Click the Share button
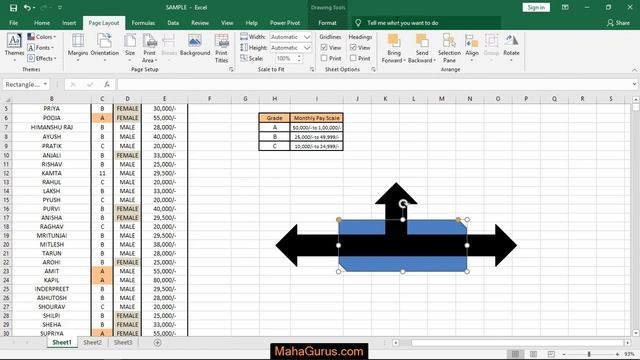This screenshot has height=360, width=640. (x=618, y=23)
